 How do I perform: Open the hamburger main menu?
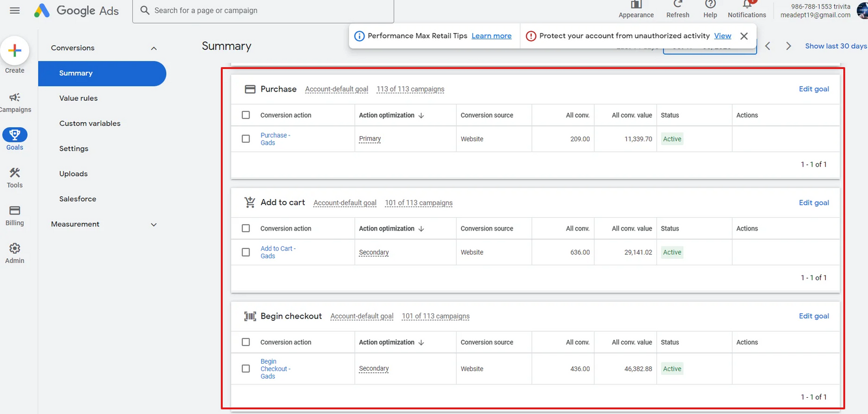click(15, 10)
